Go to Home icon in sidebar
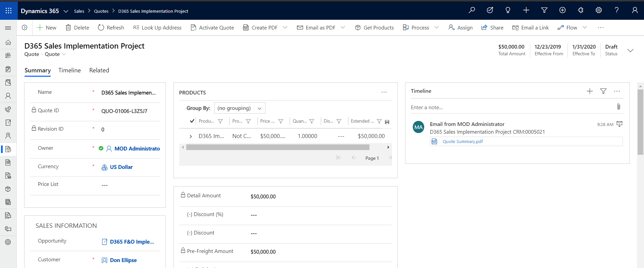Viewport: 644px width, 268px height. click(8, 43)
